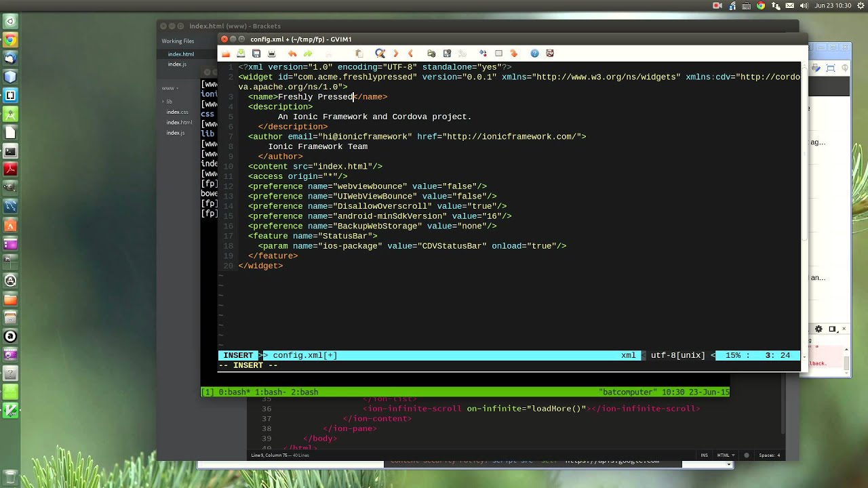The width and height of the screenshot is (868, 488).
Task: Click the 0:bash window in tmux status bar
Action: coord(235,392)
